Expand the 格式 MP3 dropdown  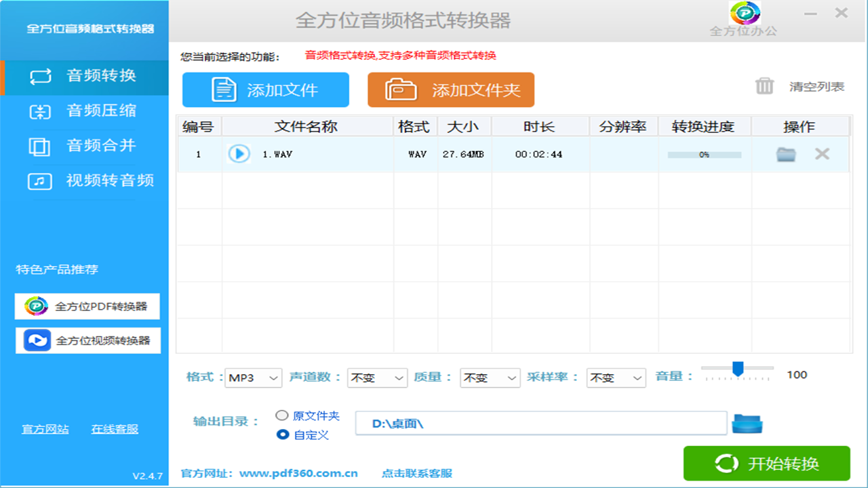click(254, 378)
